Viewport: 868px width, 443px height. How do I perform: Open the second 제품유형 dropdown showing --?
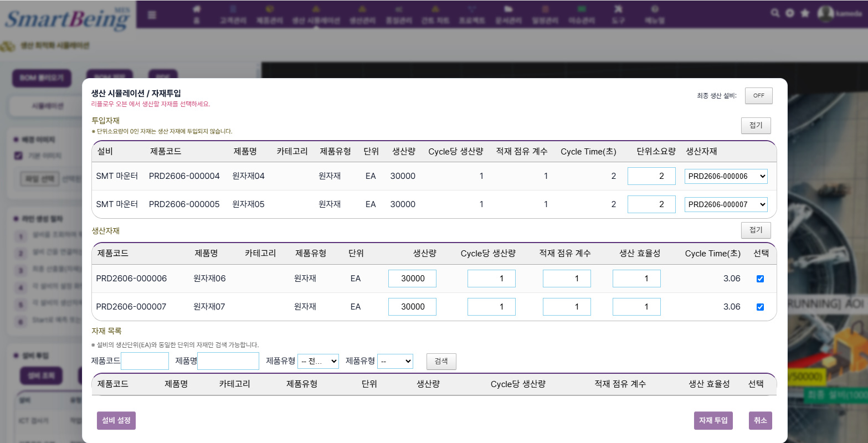pos(395,361)
